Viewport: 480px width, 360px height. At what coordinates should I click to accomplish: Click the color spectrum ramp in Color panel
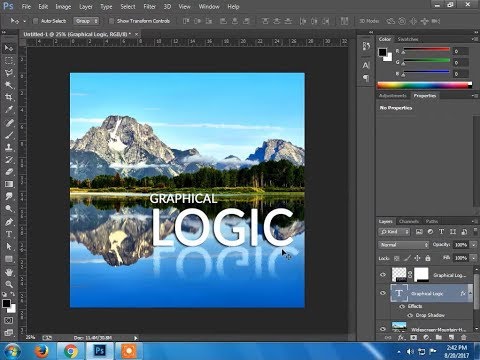(424, 85)
